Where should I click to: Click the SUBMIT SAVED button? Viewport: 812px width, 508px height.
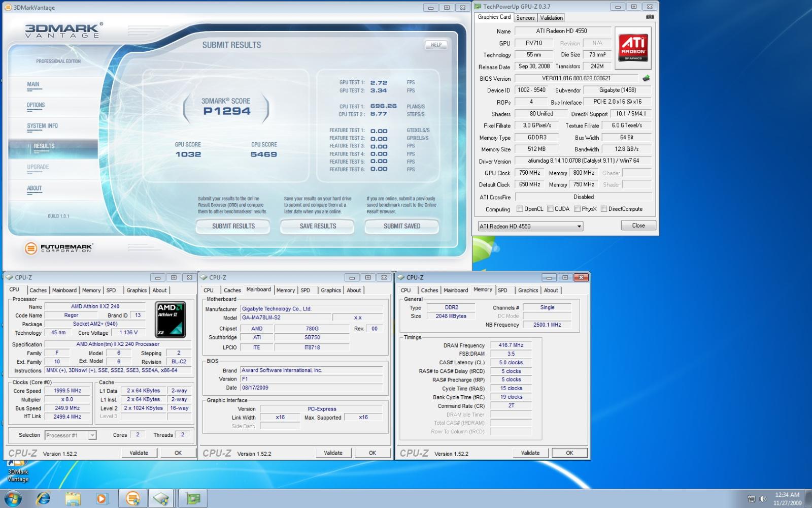402,226
